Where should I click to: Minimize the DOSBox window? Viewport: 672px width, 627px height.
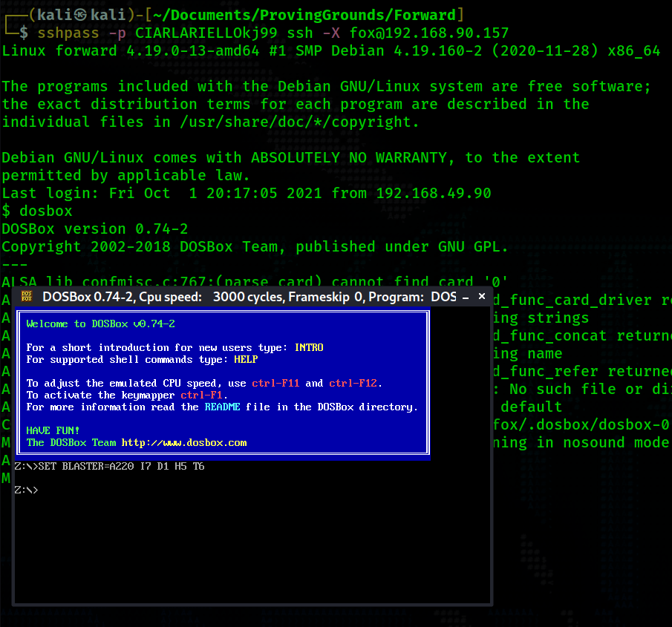pyautogui.click(x=466, y=298)
